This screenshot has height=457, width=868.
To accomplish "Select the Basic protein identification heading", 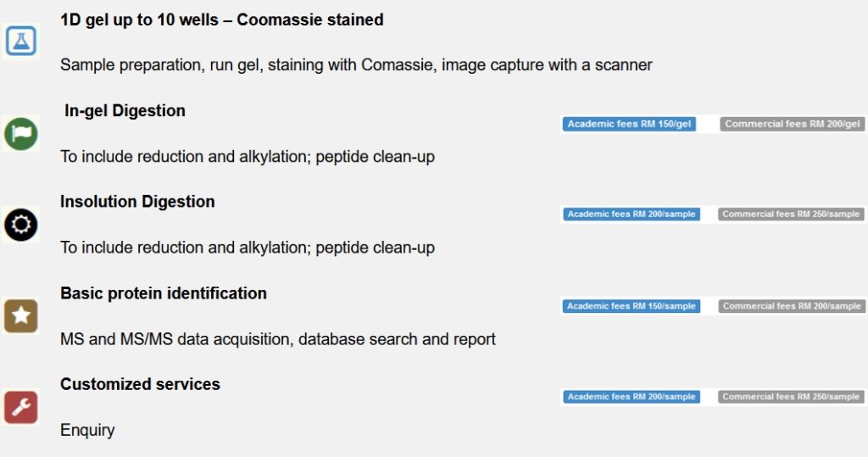I will pos(164,293).
